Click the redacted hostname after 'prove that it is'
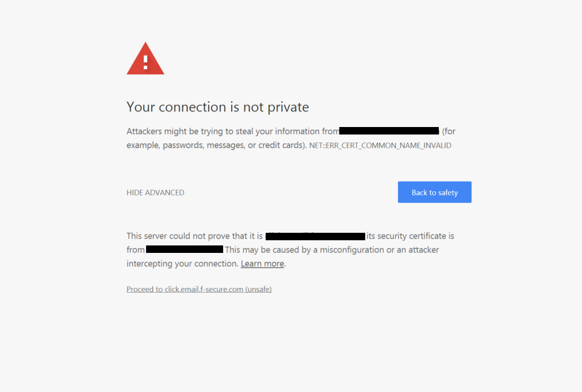 click(315, 236)
